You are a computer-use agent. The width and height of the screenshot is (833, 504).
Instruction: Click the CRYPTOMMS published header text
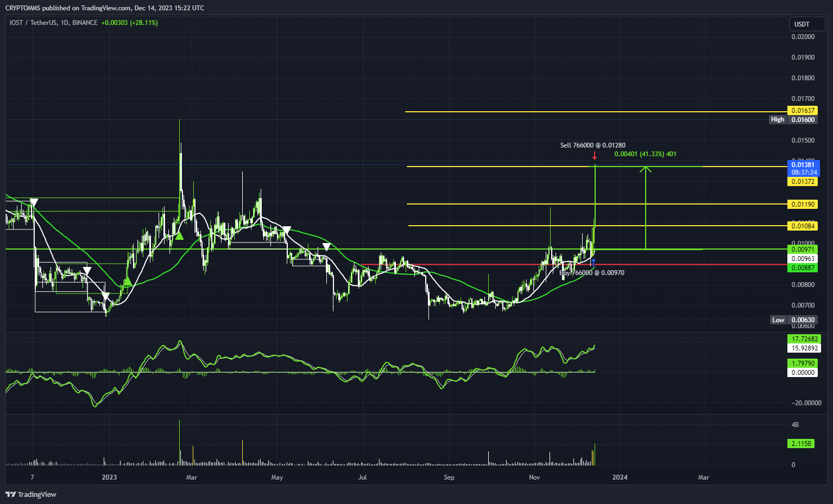click(105, 8)
